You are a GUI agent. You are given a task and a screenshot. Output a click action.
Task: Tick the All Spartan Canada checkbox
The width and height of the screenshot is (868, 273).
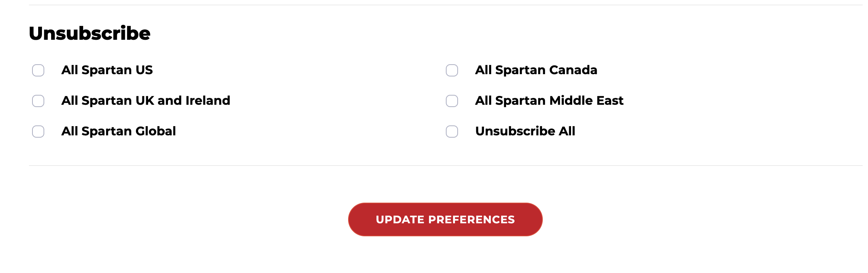tap(452, 70)
